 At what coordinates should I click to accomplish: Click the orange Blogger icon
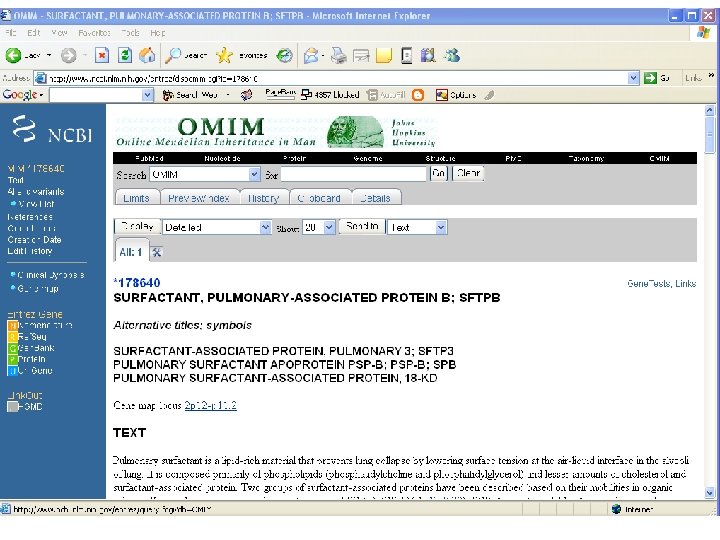click(x=418, y=95)
